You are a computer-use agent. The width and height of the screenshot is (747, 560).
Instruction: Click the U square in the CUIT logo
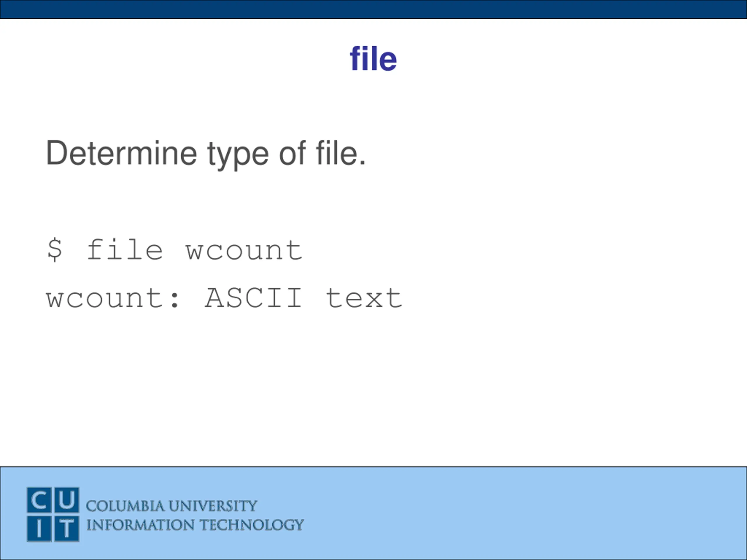click(67, 500)
